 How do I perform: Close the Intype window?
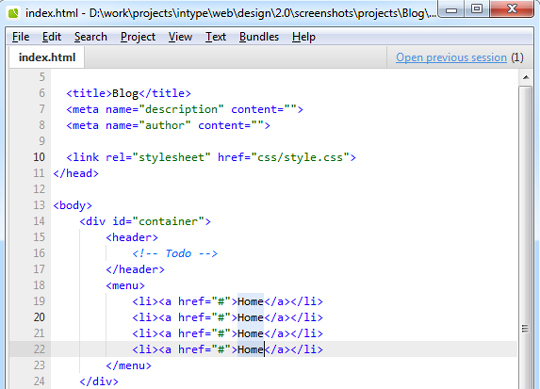pos(511,9)
